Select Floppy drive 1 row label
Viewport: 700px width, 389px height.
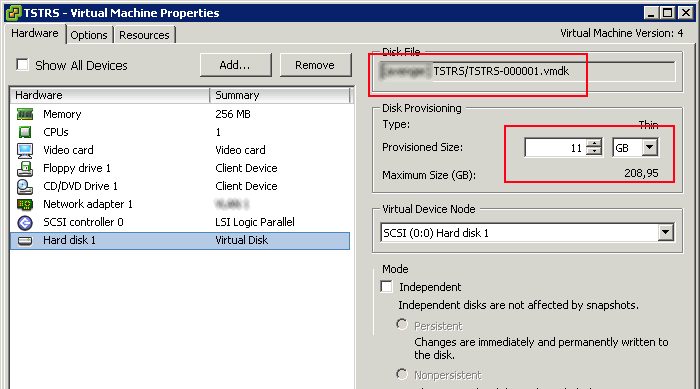point(77,168)
